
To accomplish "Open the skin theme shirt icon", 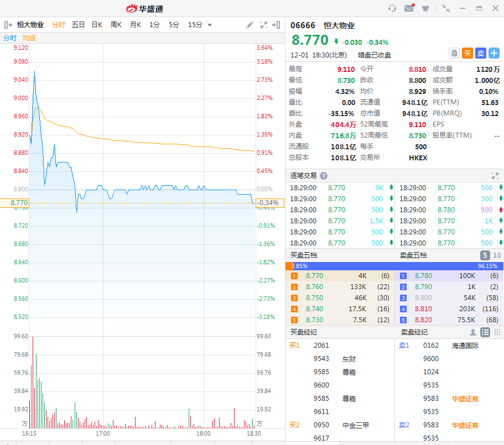I will coord(425,8).
